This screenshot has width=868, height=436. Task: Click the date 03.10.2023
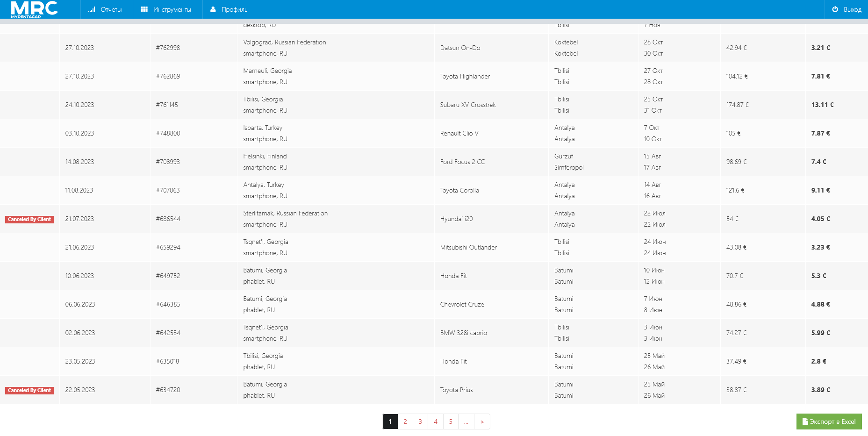coord(79,133)
